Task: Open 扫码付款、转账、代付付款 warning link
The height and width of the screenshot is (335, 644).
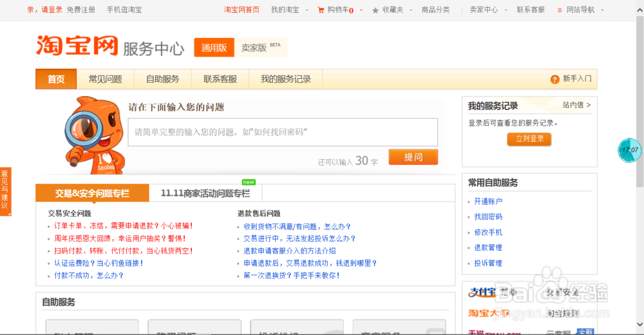Action: click(x=124, y=251)
